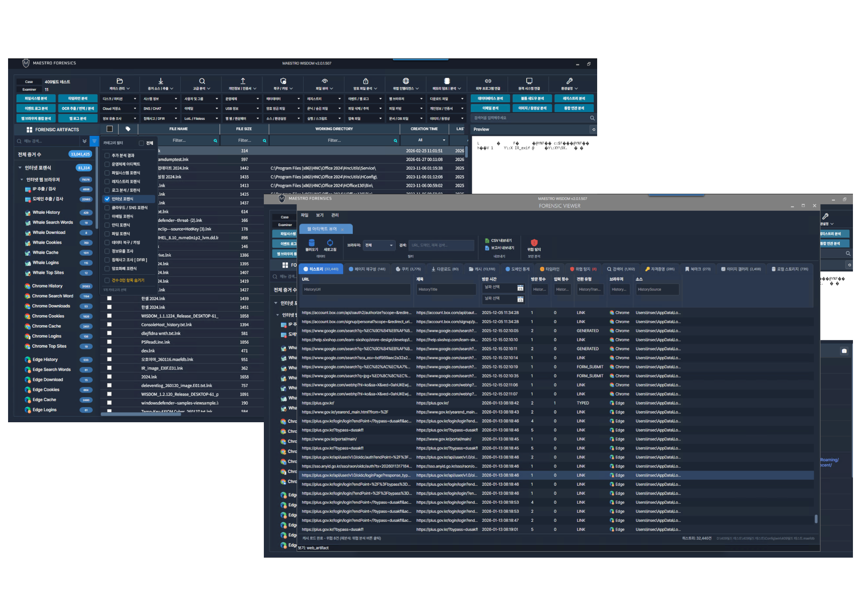Screen dimensions: 861x616
Task: Open USB 정보 dropdown
Action: tap(242, 109)
